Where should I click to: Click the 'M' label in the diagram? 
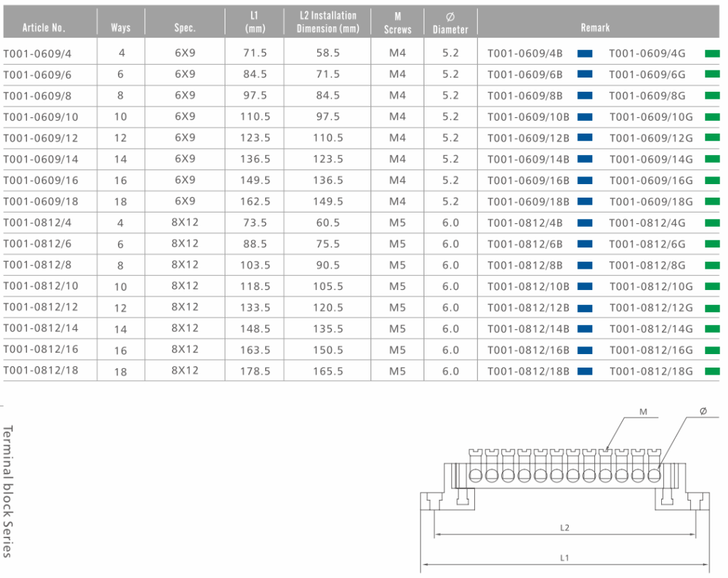point(643,412)
